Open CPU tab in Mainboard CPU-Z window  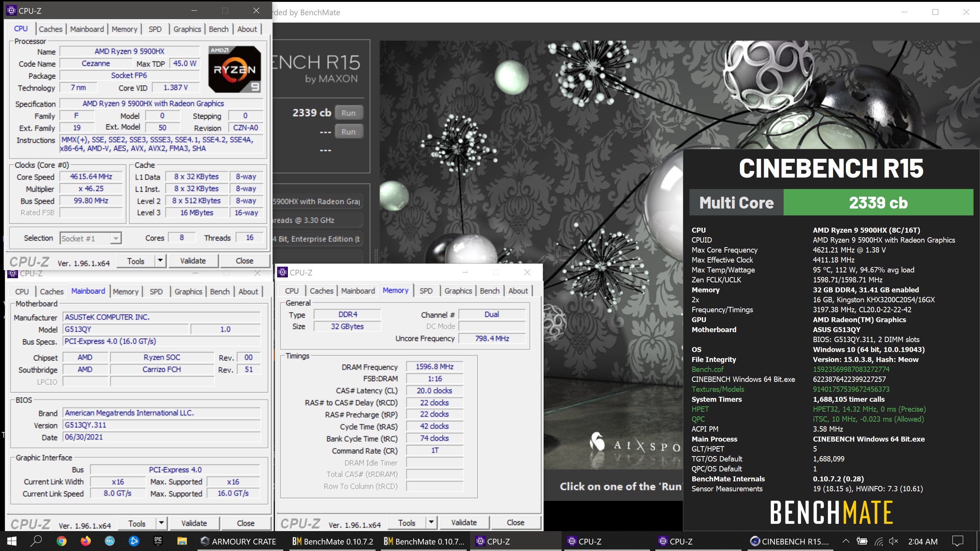(x=22, y=292)
